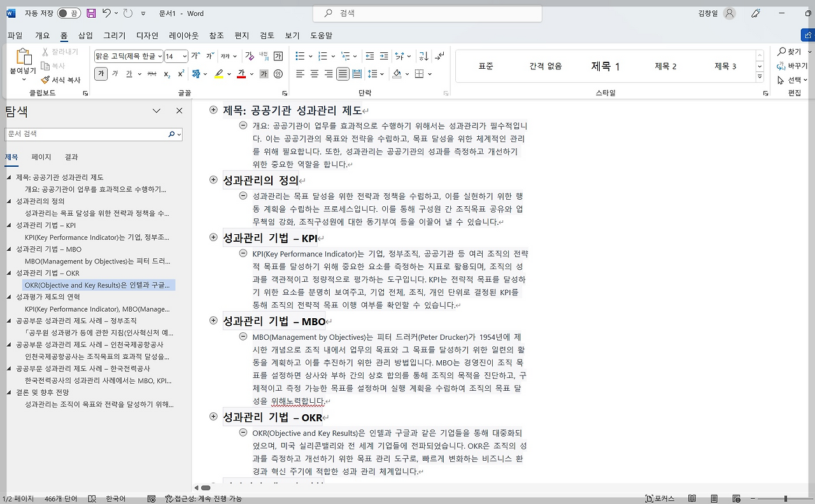Decrease paragraph indent

pyautogui.click(x=370, y=56)
